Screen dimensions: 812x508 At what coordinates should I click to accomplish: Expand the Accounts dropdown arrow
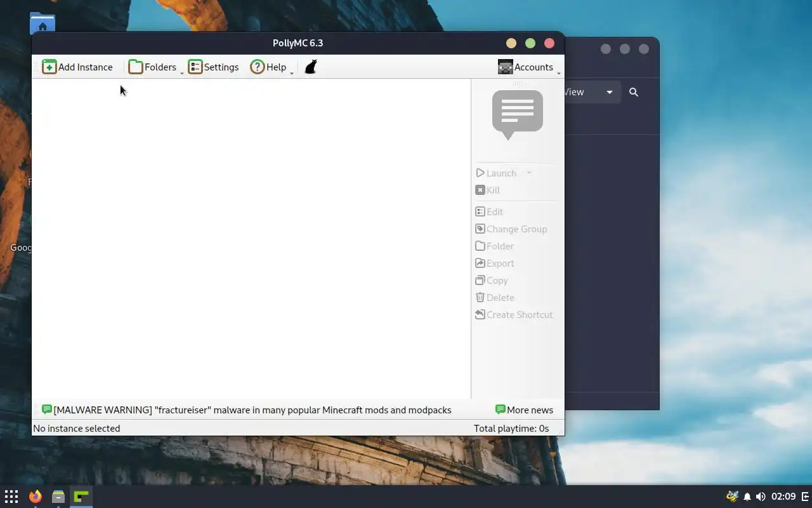pos(559,72)
